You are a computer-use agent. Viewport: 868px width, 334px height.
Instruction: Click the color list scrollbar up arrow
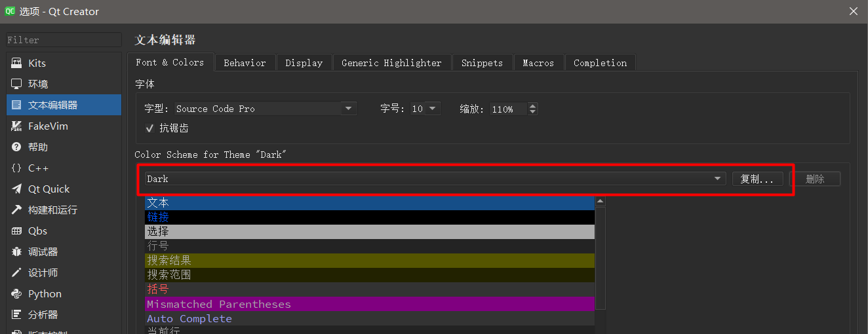600,200
